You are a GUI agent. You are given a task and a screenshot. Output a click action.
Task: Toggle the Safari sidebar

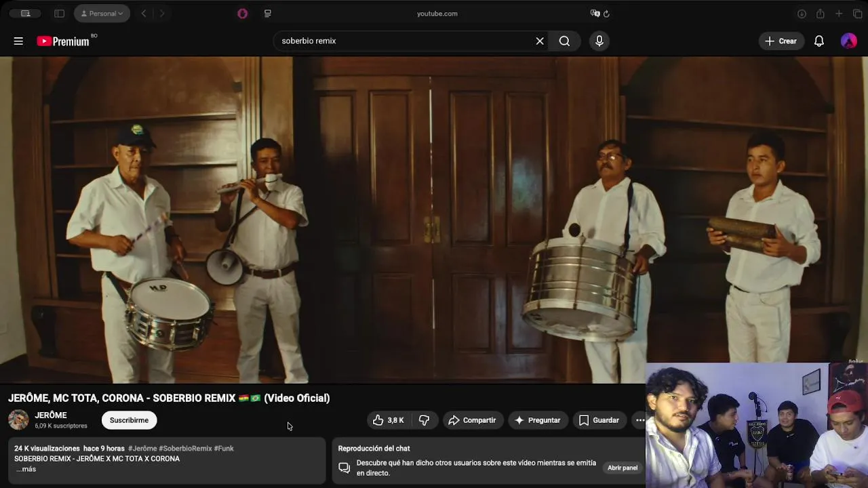click(59, 14)
